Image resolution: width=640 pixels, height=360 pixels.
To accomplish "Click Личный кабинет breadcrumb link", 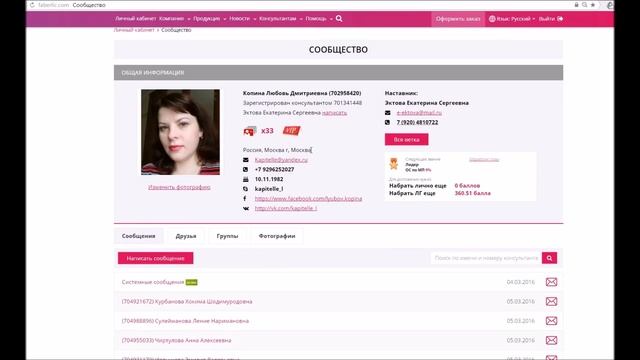I will (134, 30).
